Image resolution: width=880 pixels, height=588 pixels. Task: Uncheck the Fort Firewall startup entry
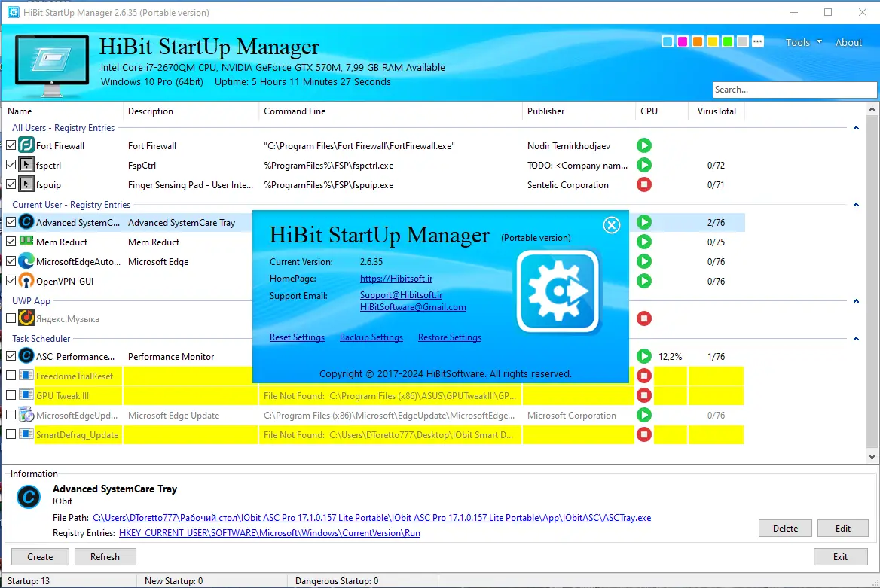point(11,145)
